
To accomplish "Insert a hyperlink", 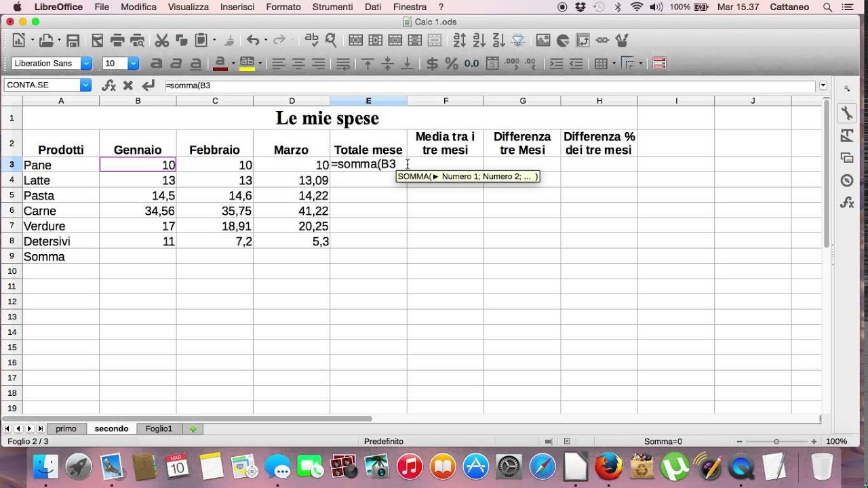I will click(x=602, y=41).
